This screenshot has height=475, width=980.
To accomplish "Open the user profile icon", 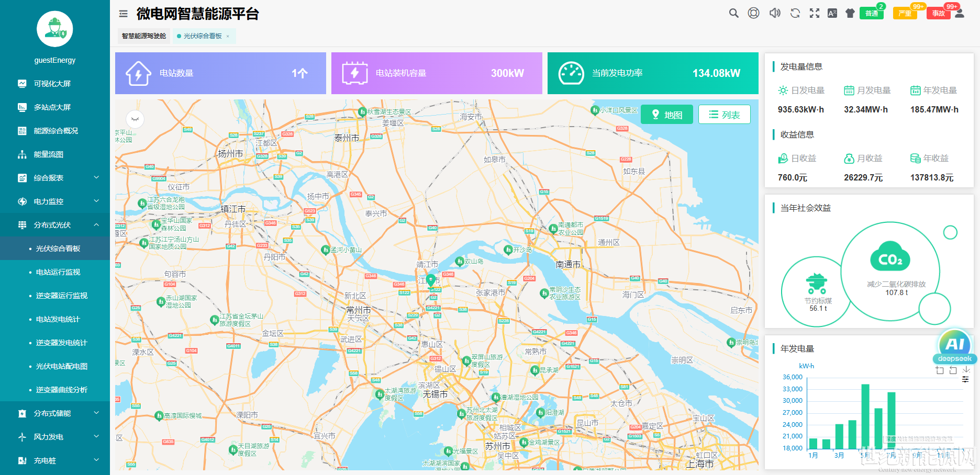I will (960, 13).
